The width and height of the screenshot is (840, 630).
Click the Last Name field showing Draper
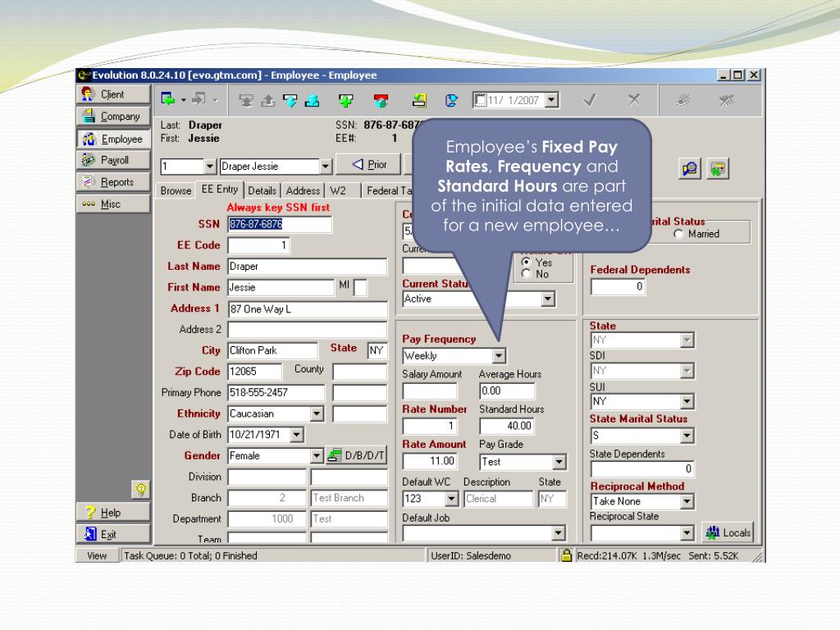[307, 267]
